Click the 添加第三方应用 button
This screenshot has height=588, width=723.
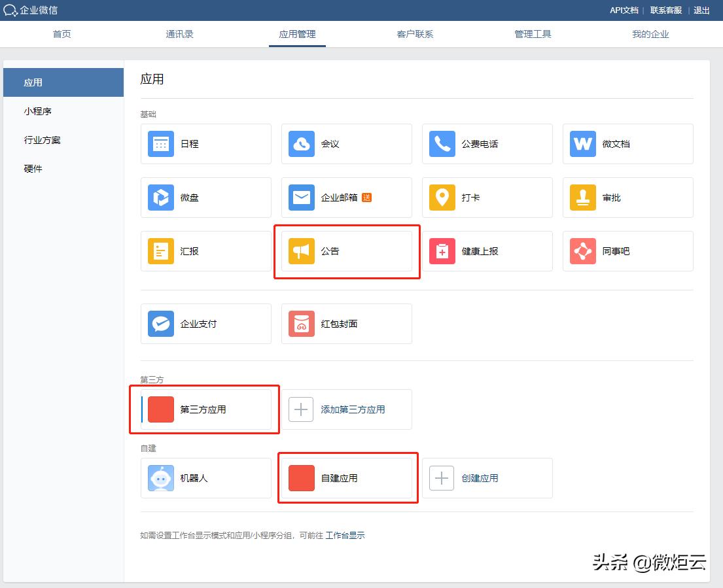347,409
